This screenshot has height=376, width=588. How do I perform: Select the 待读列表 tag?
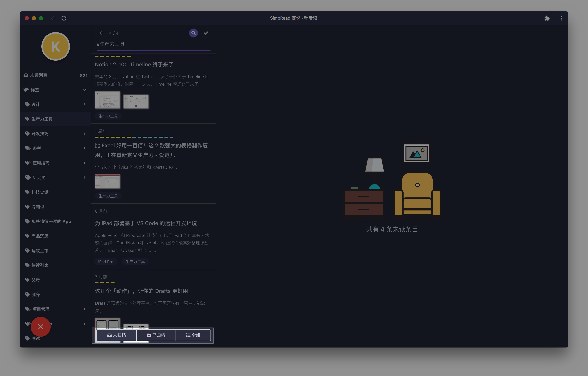[56, 265]
